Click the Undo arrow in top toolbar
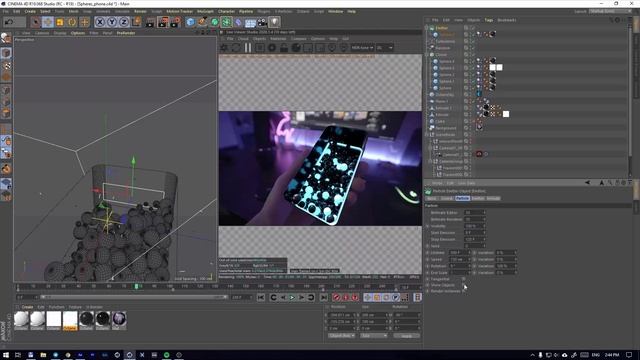Image resolution: width=640 pixels, height=360 pixels. click(x=9, y=22)
